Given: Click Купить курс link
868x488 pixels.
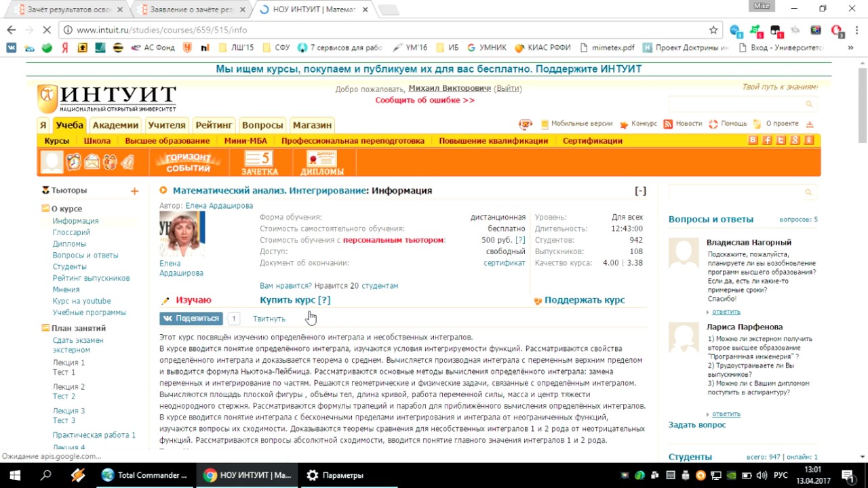Looking at the screenshot, I should pos(295,300).
